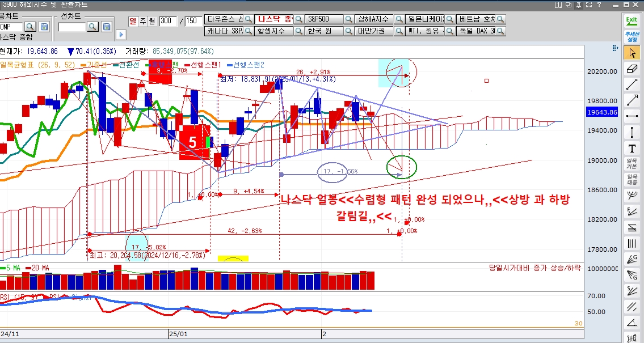Load the 한국 원 exchange rate chart
Image resolution: width=644 pixels, height=343 pixels.
point(325,31)
